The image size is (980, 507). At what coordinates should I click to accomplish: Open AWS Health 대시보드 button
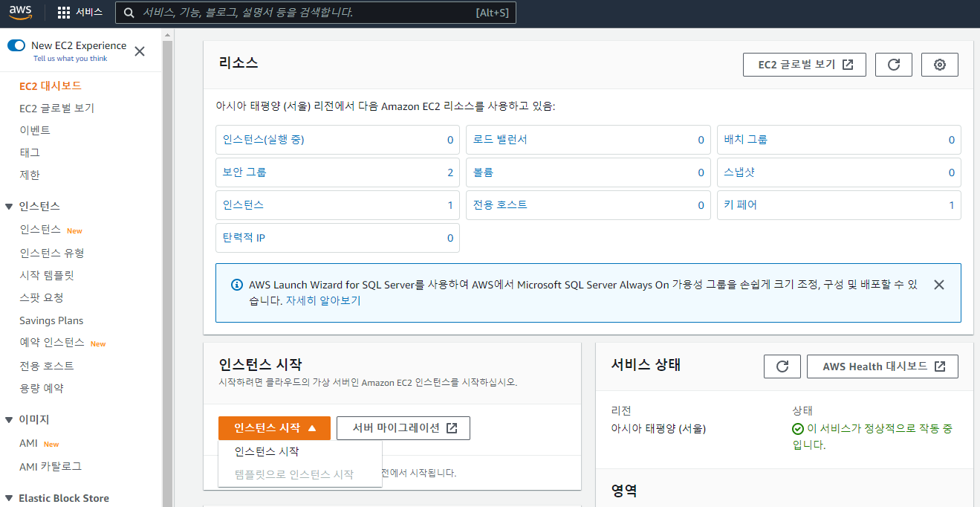click(883, 366)
